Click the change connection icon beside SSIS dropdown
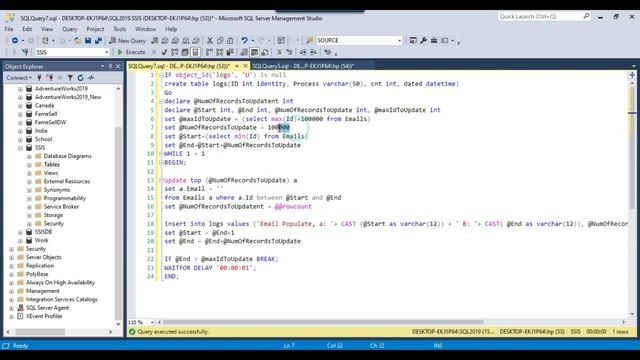Screen dimensions: 640x360 click(x=25, y=52)
